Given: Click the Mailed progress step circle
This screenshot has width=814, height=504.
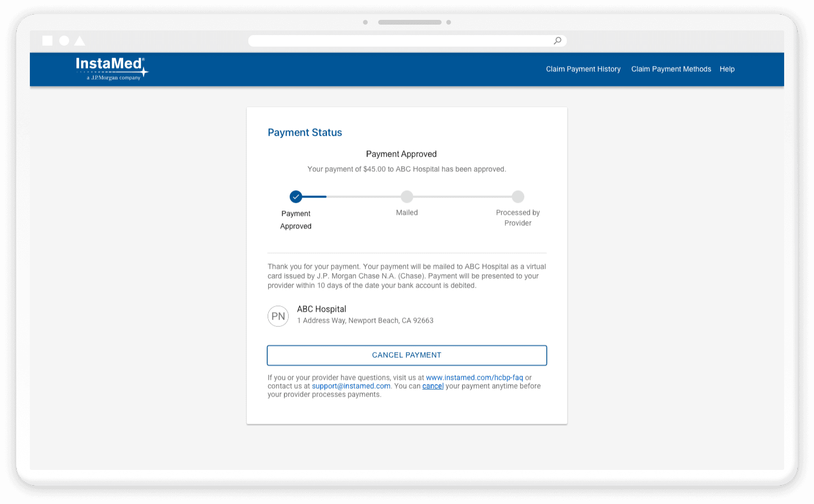Looking at the screenshot, I should [407, 196].
